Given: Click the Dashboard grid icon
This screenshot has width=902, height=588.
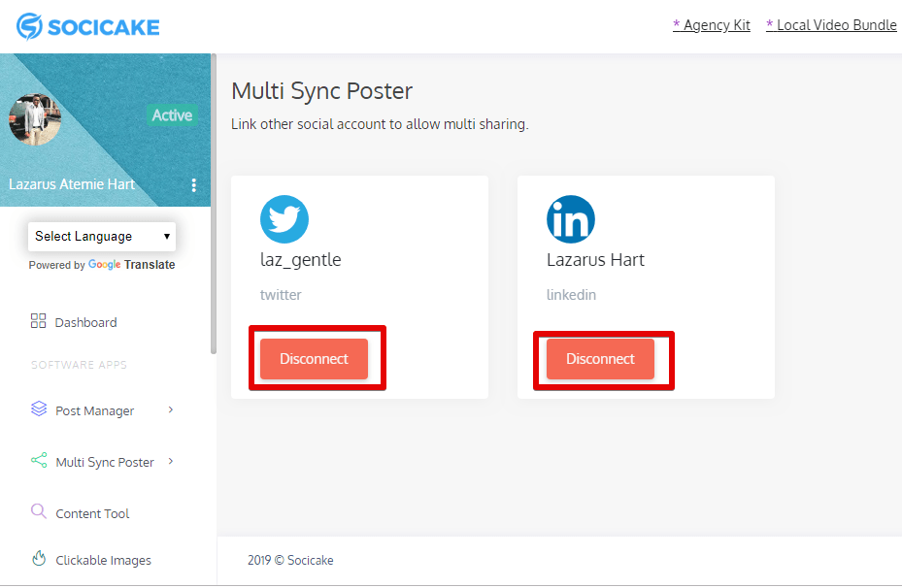Looking at the screenshot, I should [x=38, y=321].
